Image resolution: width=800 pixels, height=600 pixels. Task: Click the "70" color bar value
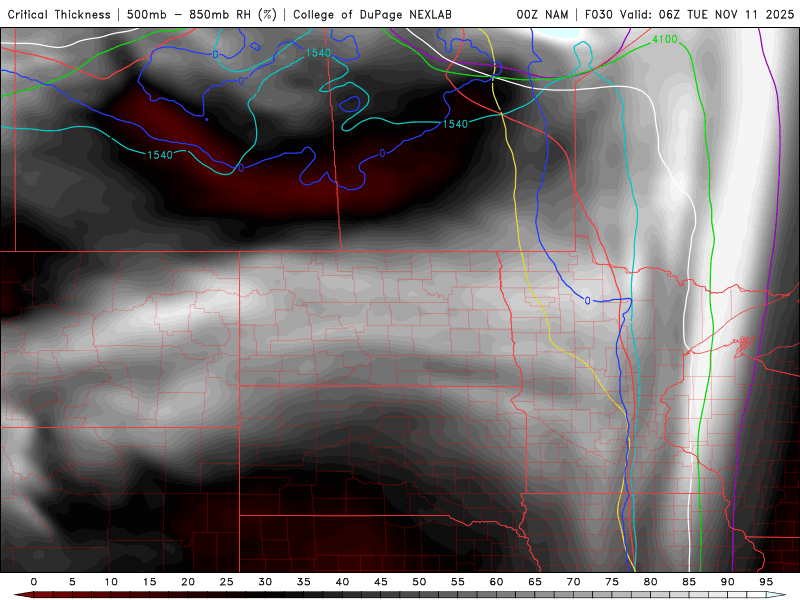[573, 582]
